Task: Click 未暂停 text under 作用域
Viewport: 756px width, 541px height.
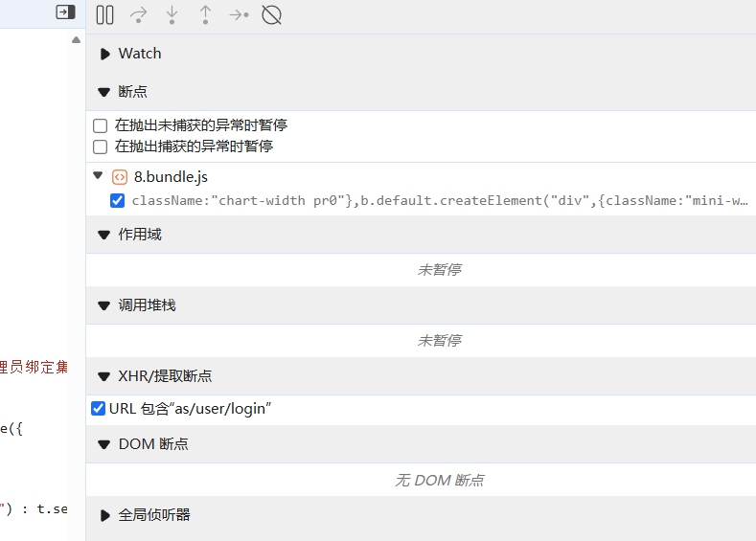Action: point(439,270)
